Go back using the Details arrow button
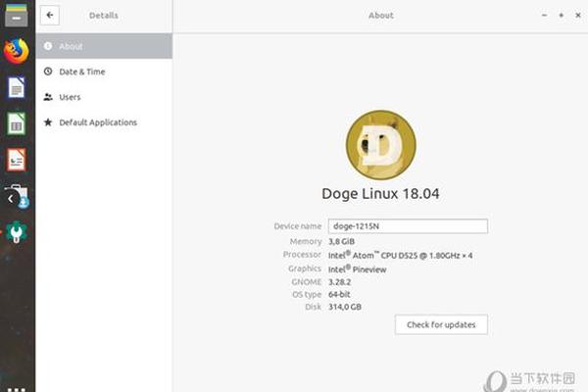 click(x=50, y=16)
